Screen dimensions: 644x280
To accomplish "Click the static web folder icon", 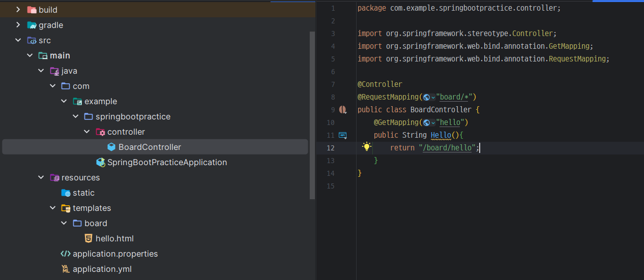I will point(66,193).
